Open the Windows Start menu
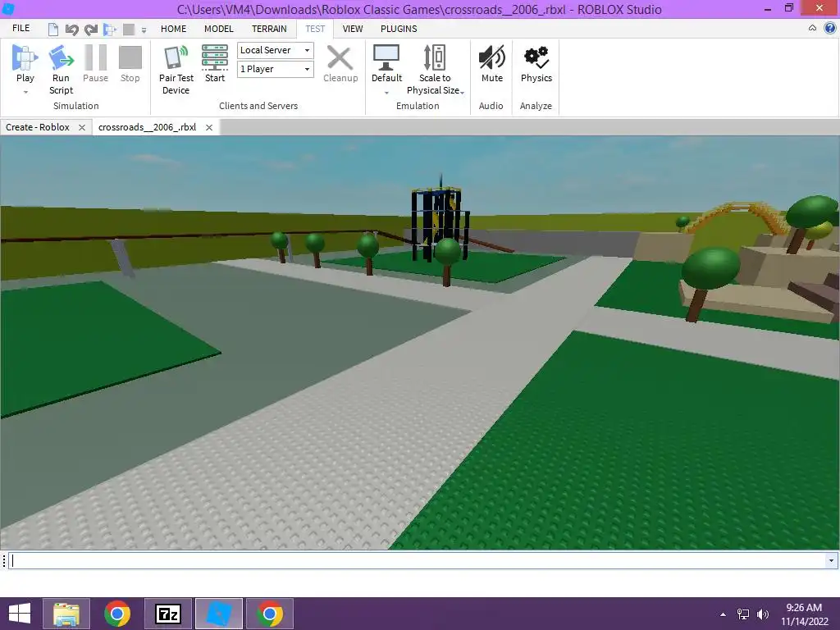The height and width of the screenshot is (630, 840). (20, 614)
